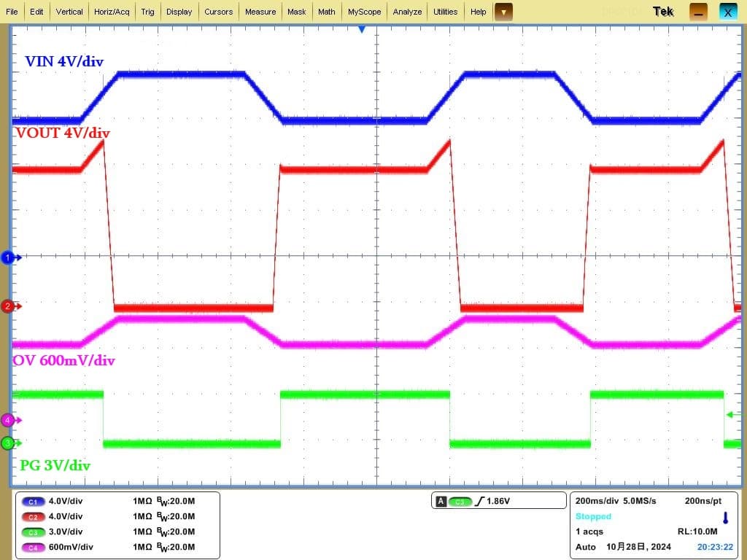Click the green trigger level arrow indicator
Screen dimensions: 747x560
click(x=732, y=415)
